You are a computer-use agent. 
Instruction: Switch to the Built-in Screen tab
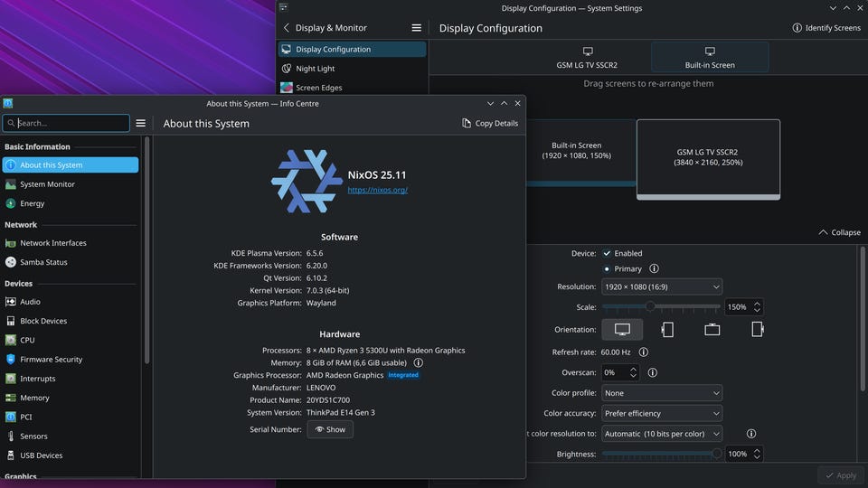click(710, 58)
